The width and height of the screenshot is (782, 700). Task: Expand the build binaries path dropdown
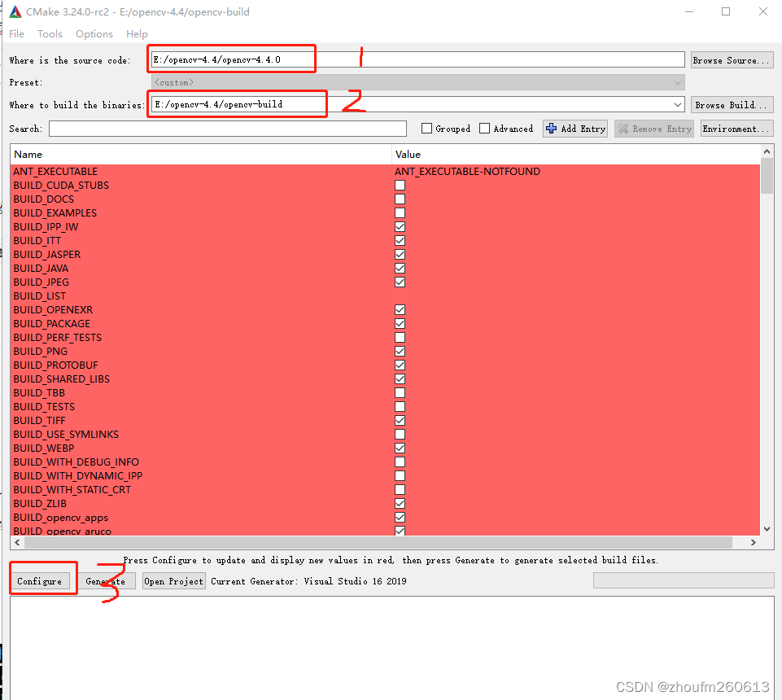[677, 105]
